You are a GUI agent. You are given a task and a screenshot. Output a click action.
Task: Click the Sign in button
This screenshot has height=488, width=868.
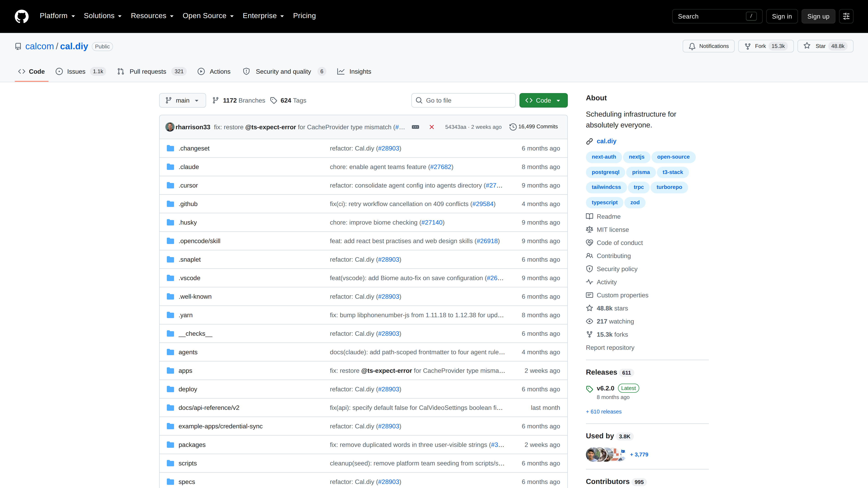782,16
